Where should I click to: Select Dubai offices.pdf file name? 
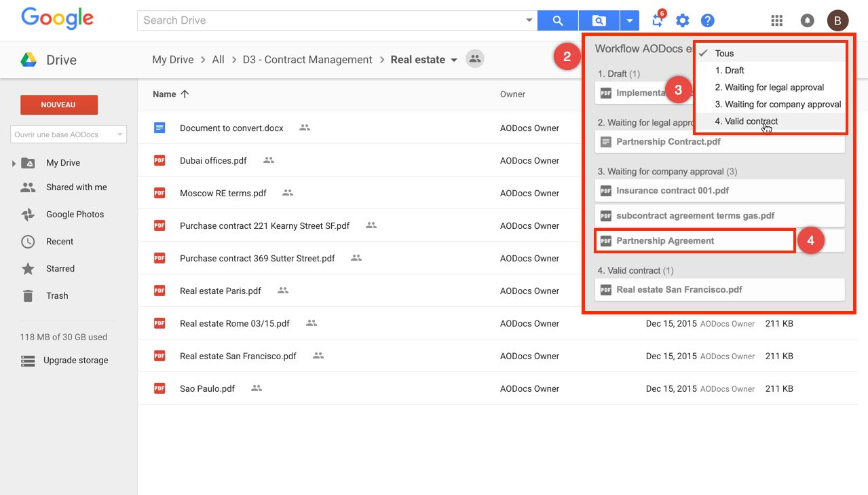coord(213,160)
